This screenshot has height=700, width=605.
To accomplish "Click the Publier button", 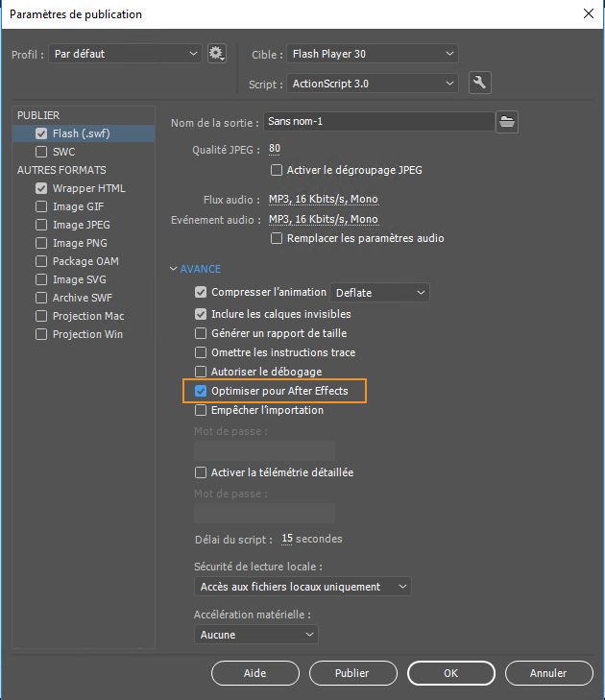I will click(351, 673).
